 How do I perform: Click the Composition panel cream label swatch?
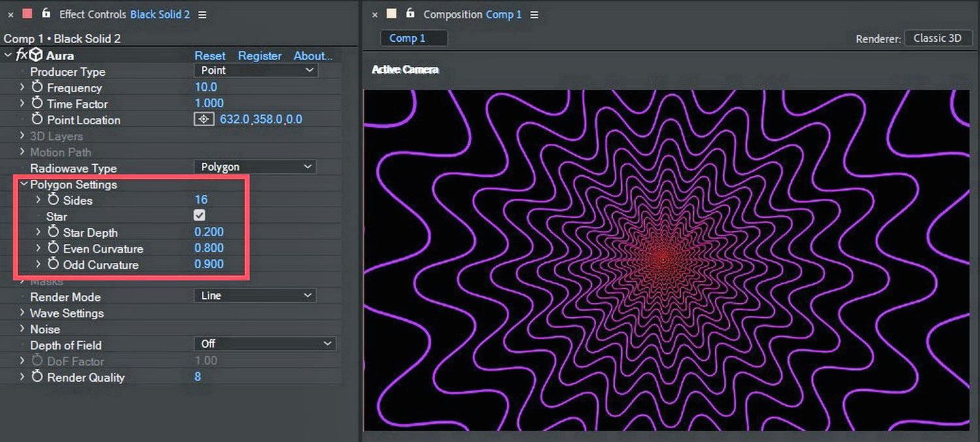[391, 14]
